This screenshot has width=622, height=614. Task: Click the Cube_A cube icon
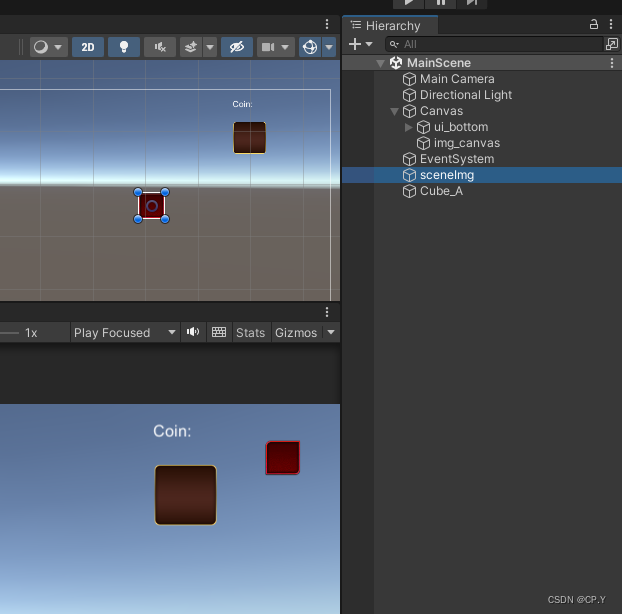click(409, 191)
